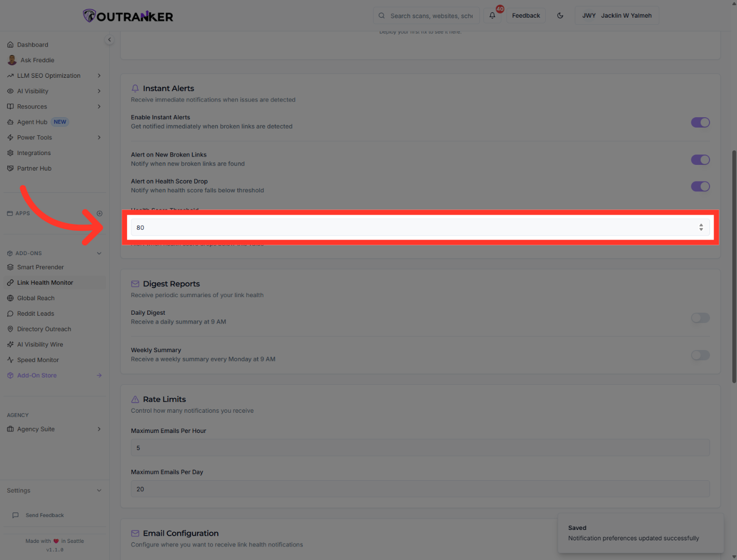This screenshot has height=560, width=737.
Task: Click the notification bell icon
Action: click(x=492, y=16)
